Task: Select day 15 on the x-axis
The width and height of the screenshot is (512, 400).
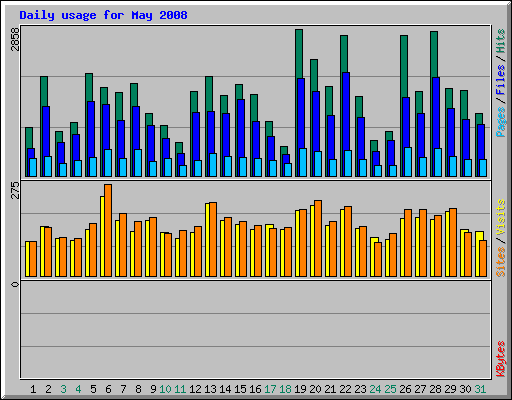Action: tap(240, 389)
